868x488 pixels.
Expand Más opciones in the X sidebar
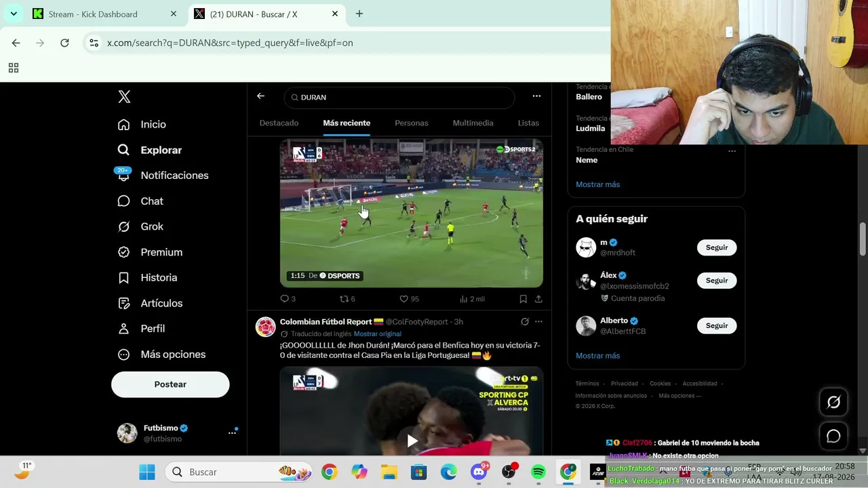161,354
